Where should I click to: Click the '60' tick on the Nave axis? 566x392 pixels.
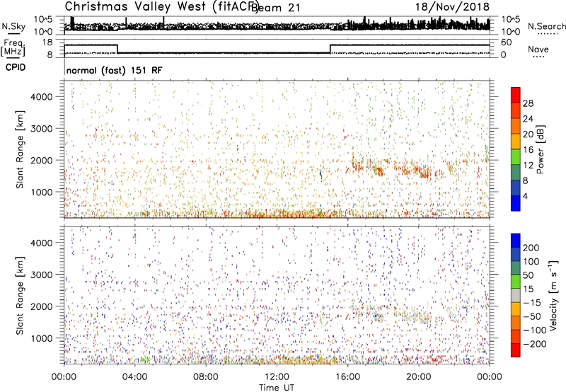[506, 42]
